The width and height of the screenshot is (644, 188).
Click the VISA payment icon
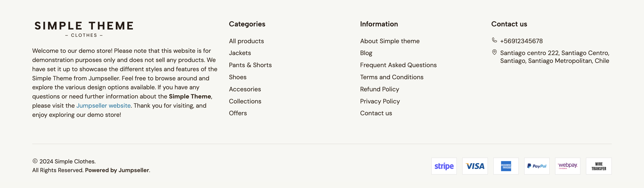(475, 166)
